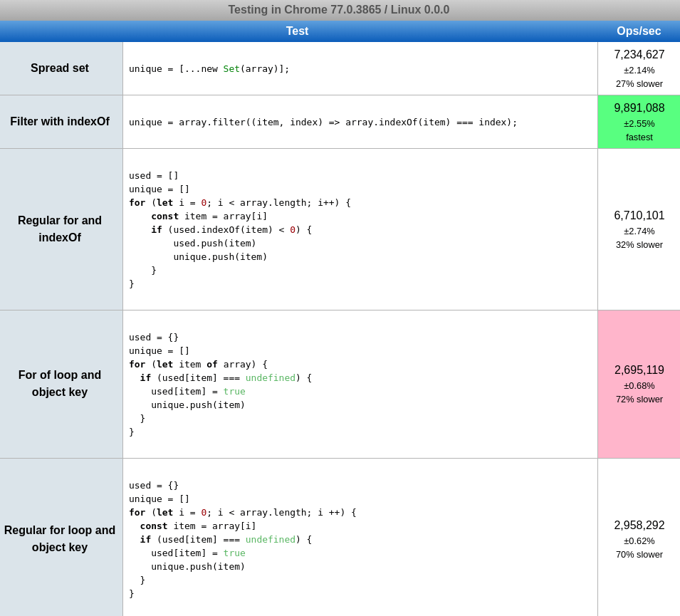
Task: Click 'const item = array[i]' in the last test
Action: click(x=198, y=526)
